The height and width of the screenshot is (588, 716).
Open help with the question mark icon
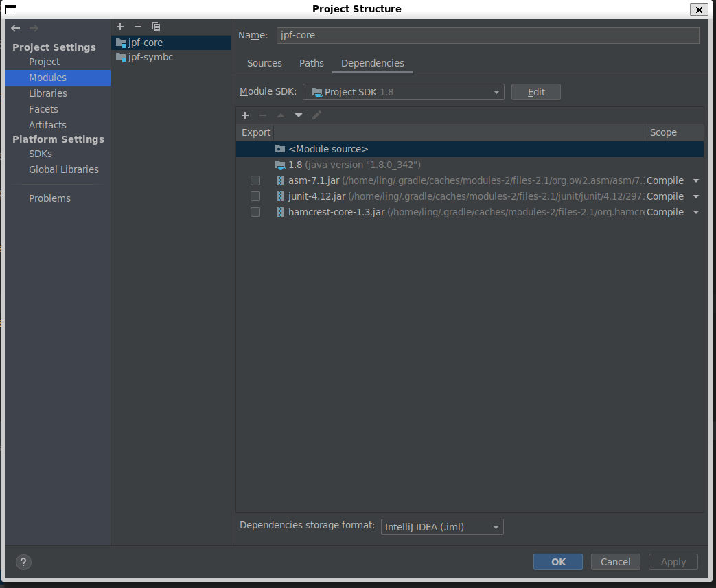click(23, 562)
